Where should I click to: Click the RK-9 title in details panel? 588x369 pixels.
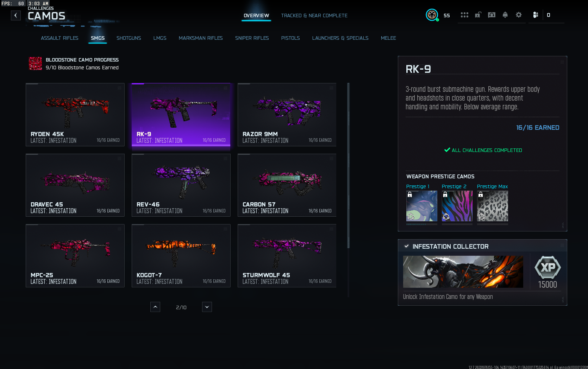pos(418,69)
